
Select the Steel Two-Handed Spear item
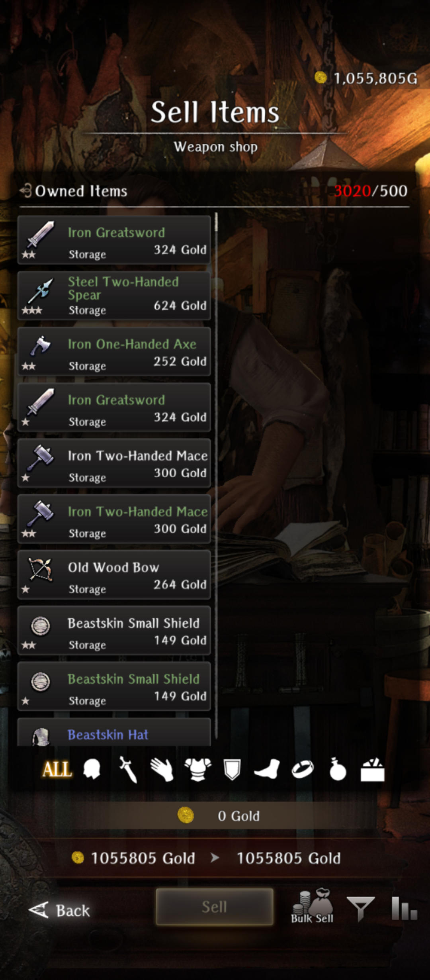(x=114, y=296)
